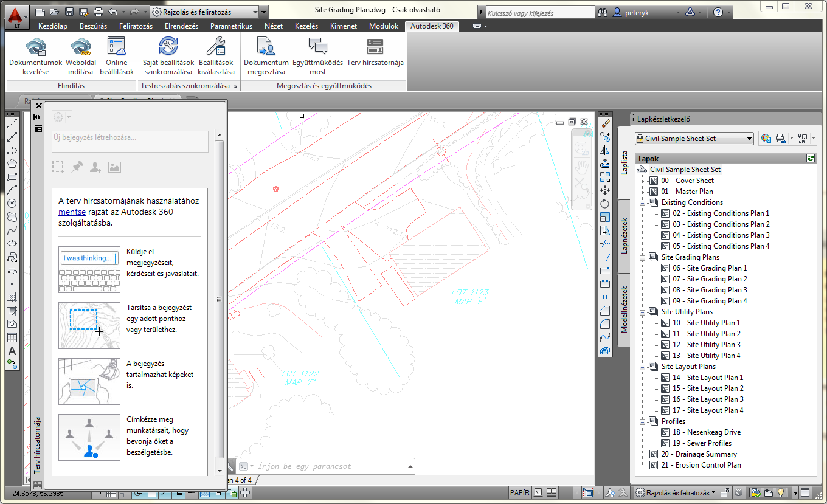Image resolution: width=827 pixels, height=504 pixels.
Task: Click the Plot printer quick-access icon
Action: pos(99,12)
